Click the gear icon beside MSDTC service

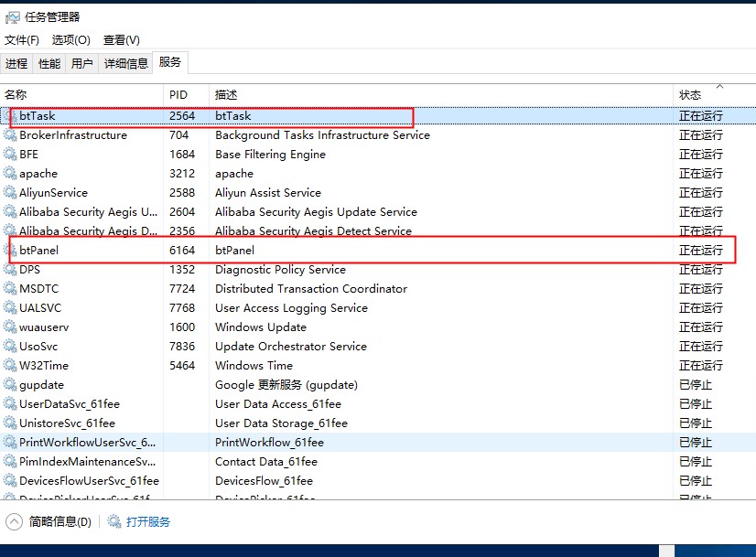pyautogui.click(x=10, y=289)
